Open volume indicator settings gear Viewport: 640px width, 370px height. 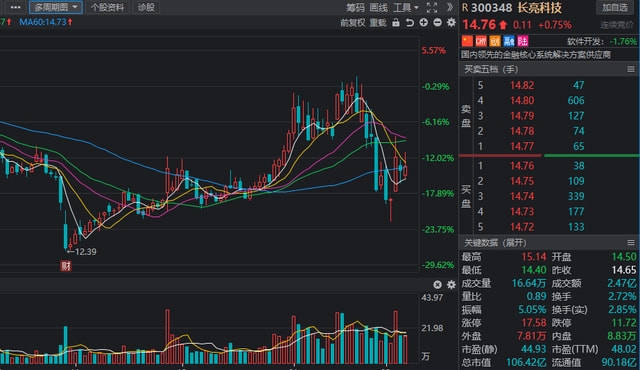[x=451, y=284]
